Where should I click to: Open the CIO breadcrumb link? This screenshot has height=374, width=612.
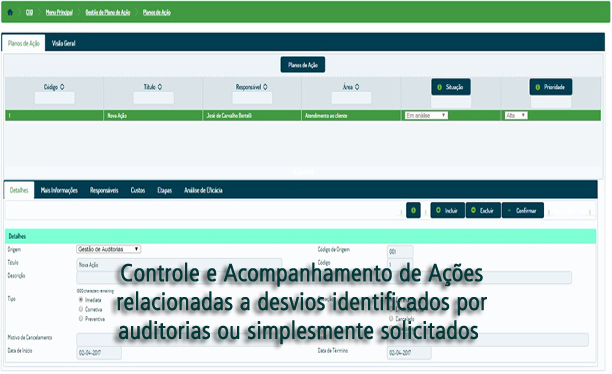click(29, 12)
